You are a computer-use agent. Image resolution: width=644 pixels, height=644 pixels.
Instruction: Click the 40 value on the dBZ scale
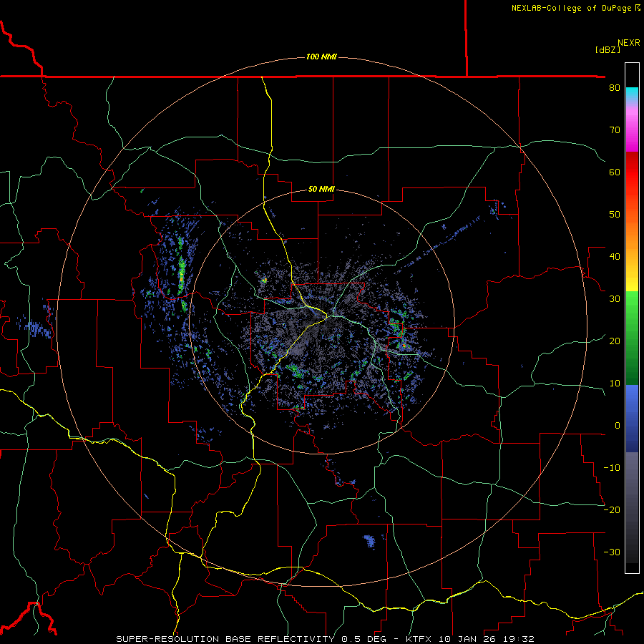click(615, 256)
